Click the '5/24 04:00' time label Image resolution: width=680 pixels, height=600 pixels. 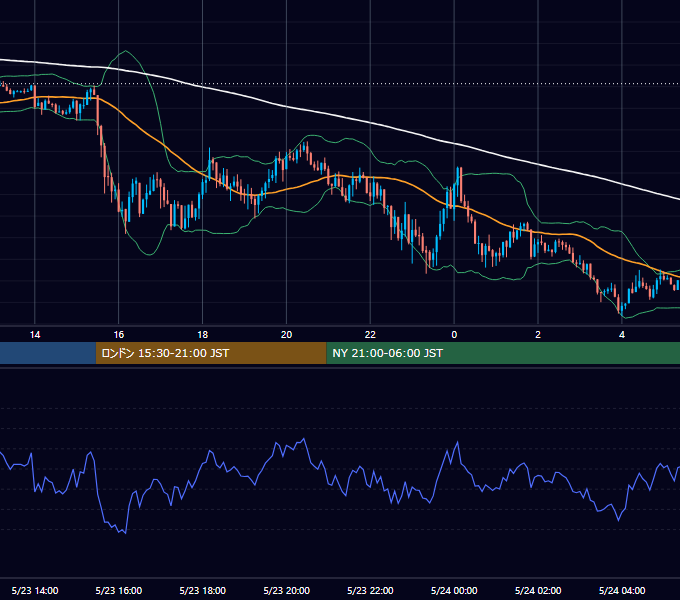pos(622,590)
